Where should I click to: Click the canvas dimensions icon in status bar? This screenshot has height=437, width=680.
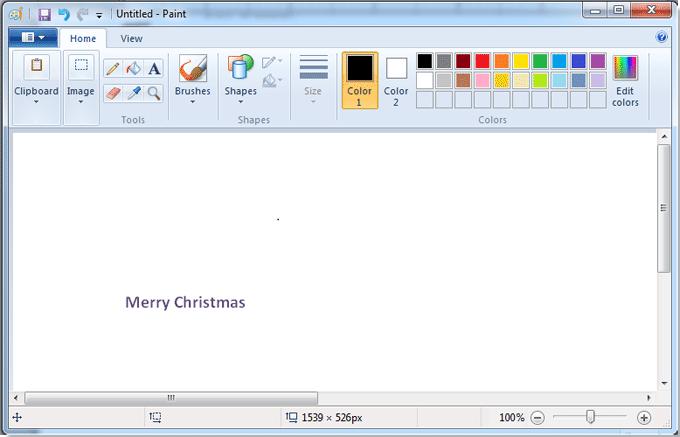(x=291, y=417)
